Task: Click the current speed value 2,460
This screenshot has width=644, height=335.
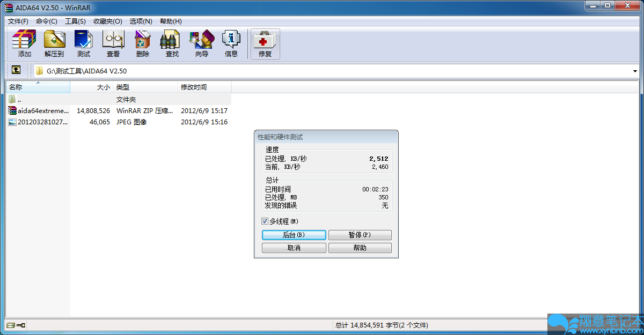Action: coord(379,167)
